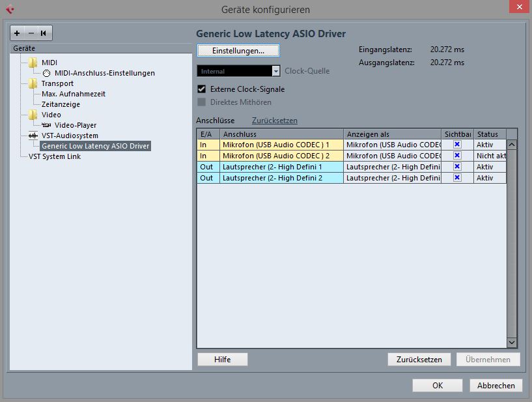532x402 pixels.
Task: Click Eingangslatenz value 20.272 ms
Action: (x=447, y=50)
